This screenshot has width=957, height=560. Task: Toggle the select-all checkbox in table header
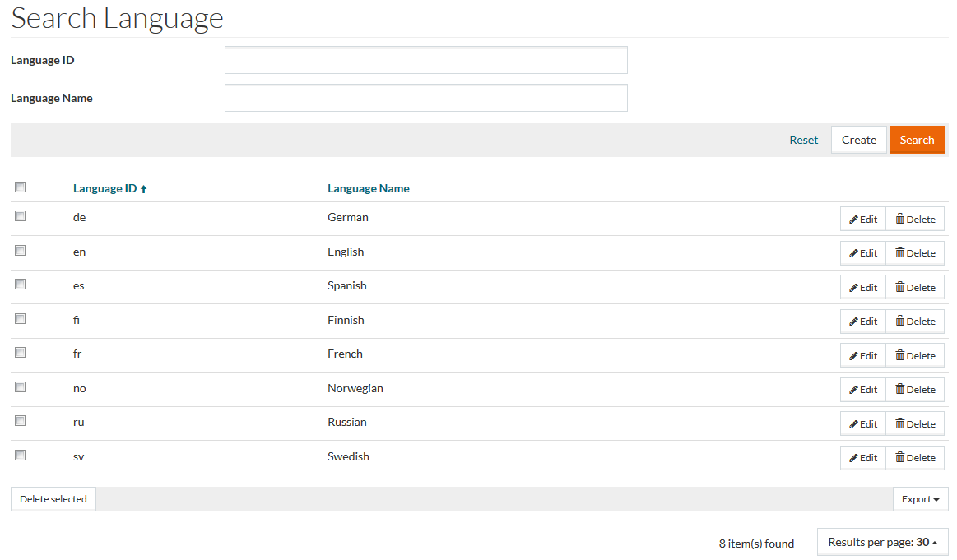(21, 187)
